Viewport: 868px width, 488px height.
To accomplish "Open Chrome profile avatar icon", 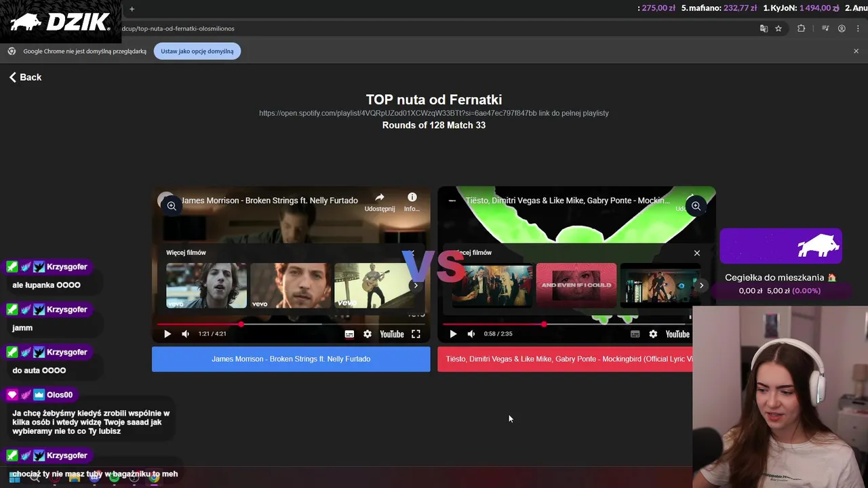I will coord(842,28).
